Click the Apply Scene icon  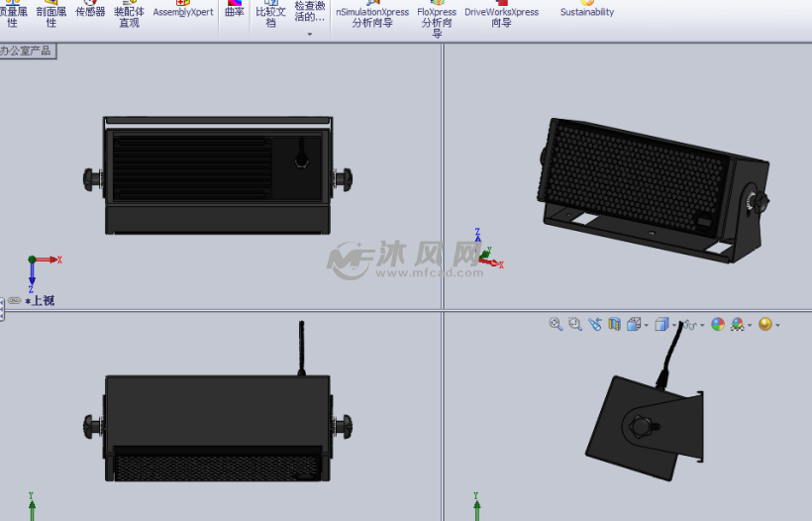pyautogui.click(x=738, y=324)
